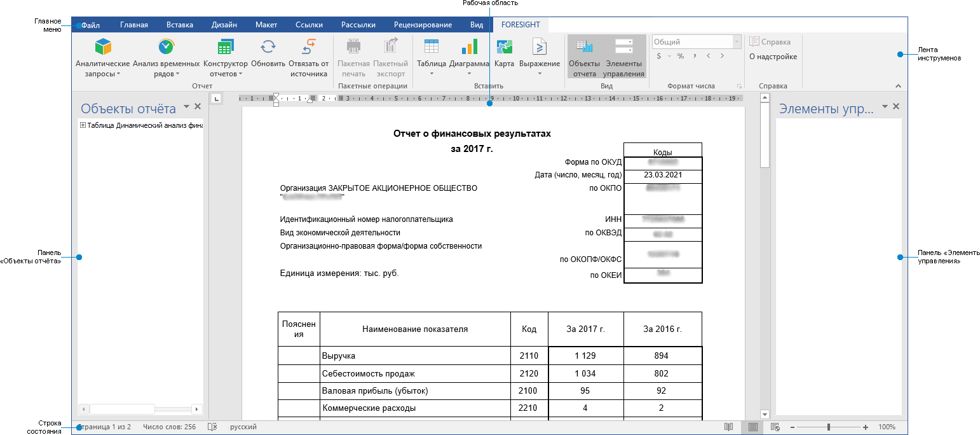Insert a Таблица from the ribbon

[x=432, y=56]
